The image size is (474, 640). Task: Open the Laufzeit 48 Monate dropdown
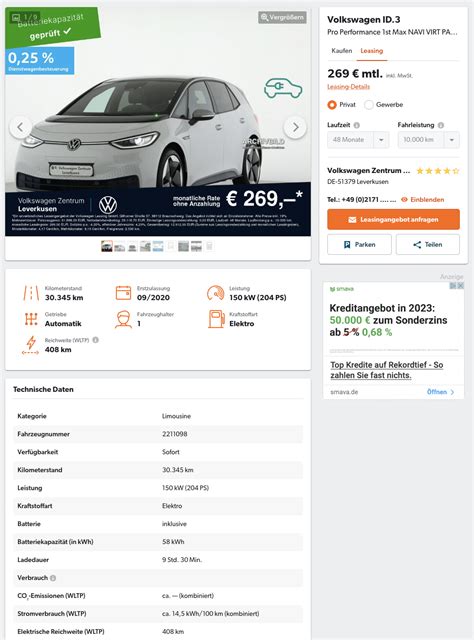click(x=358, y=140)
